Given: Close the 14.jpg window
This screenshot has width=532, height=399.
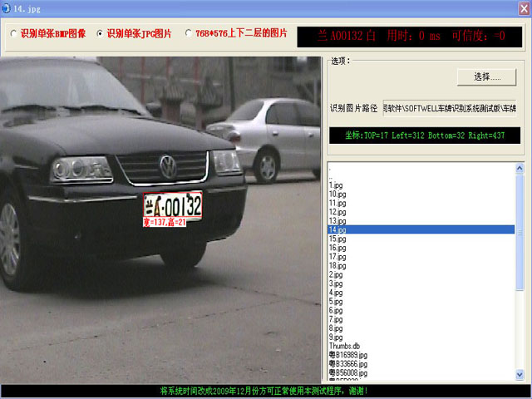Looking at the screenshot, I should [520, 7].
